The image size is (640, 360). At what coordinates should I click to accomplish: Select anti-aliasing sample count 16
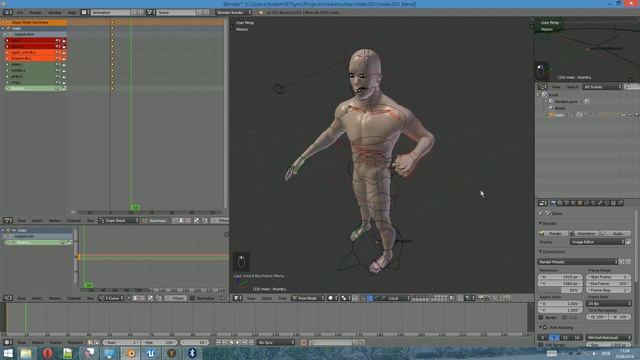577,338
